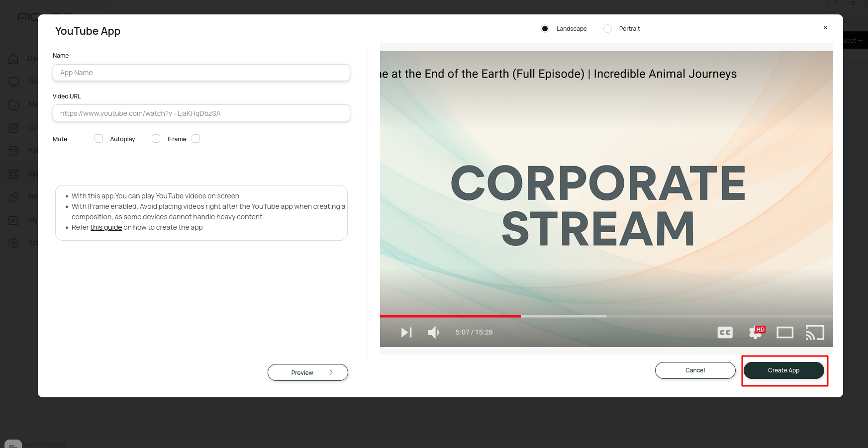
Task: Click the Create App button
Action: 783,370
